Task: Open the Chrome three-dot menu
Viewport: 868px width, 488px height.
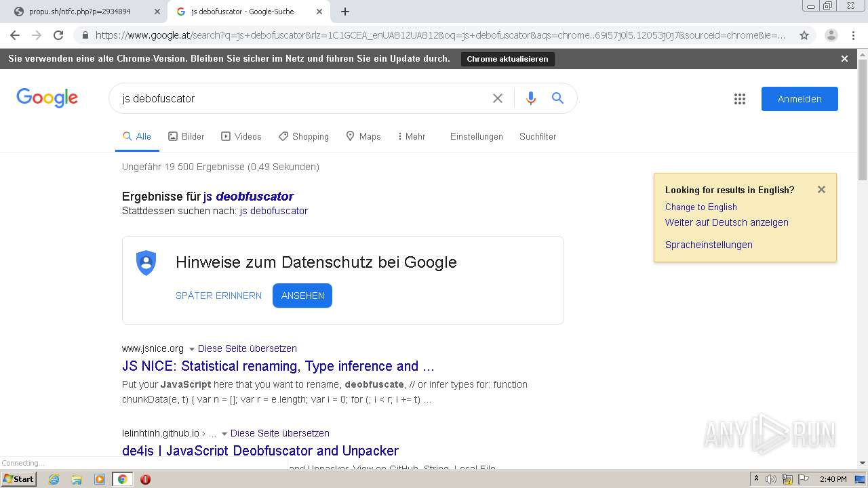Action: [854, 35]
